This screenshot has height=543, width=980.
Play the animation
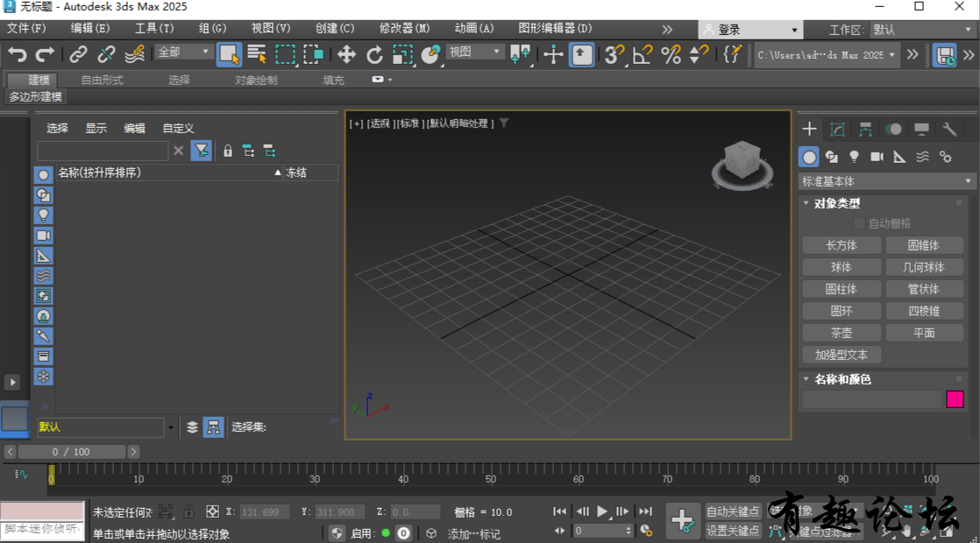(x=602, y=511)
